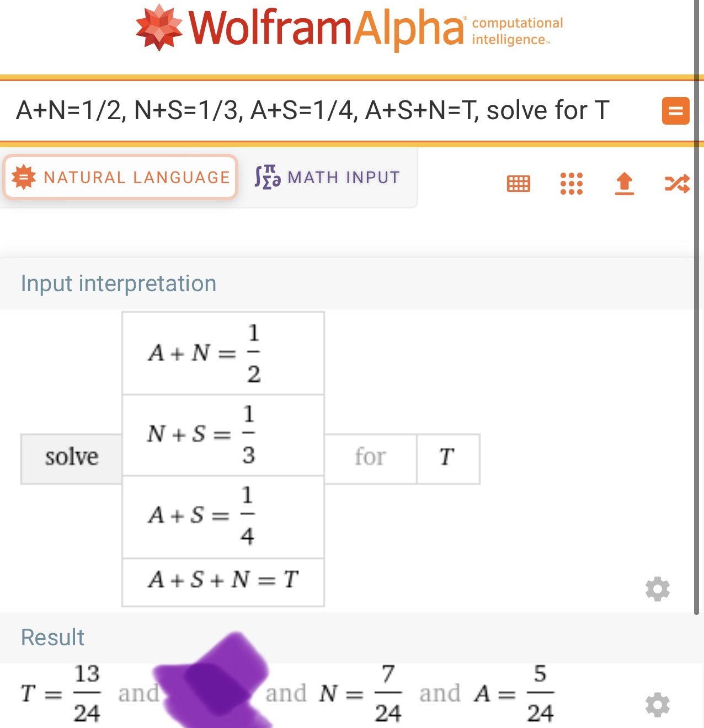
Task: Switch to Math Input mode
Action: (327, 177)
